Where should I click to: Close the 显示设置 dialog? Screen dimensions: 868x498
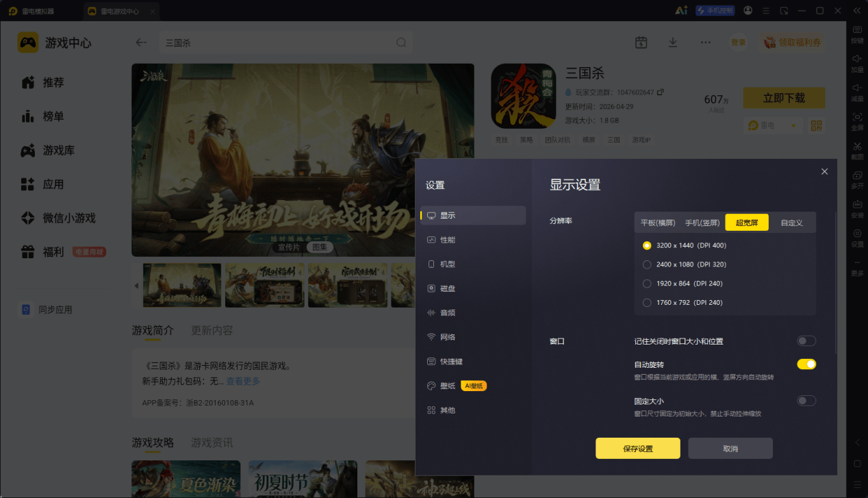824,171
